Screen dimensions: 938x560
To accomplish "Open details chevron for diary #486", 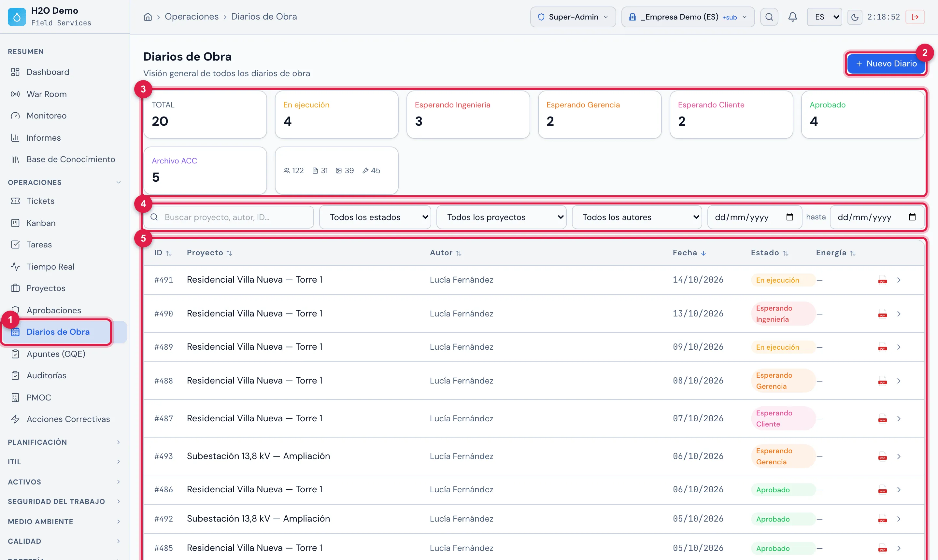I will click(x=899, y=489).
